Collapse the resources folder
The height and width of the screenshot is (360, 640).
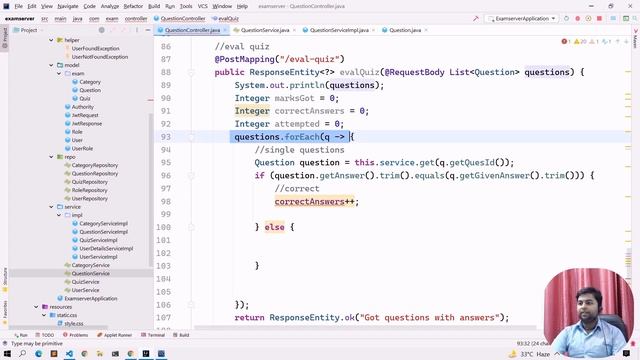tap(36, 307)
